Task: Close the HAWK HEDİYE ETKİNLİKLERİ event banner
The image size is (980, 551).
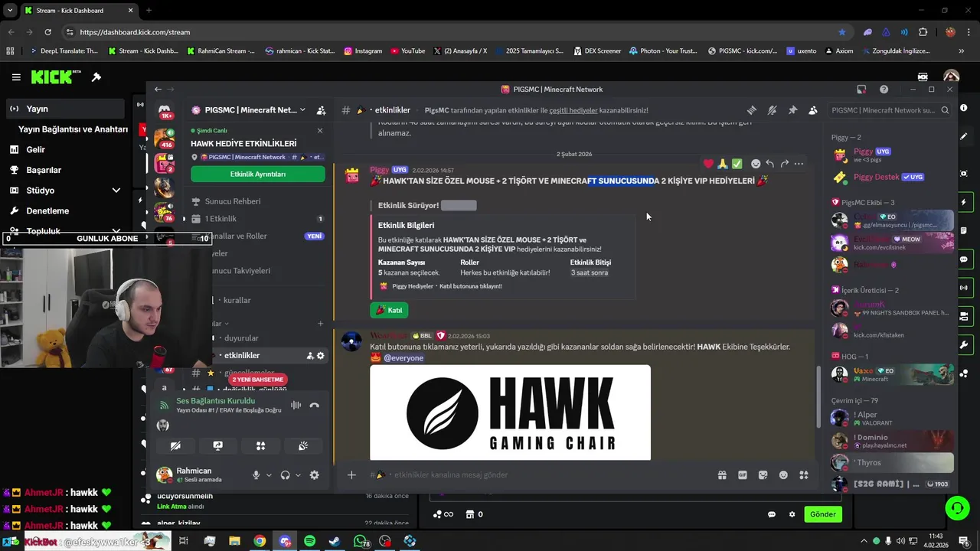Action: [320, 130]
